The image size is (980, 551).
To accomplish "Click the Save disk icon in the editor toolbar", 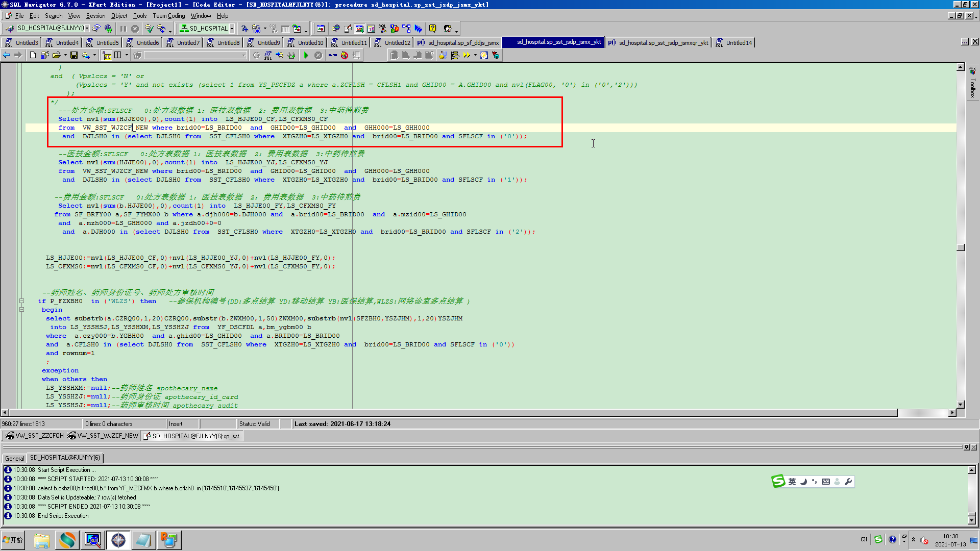I will click(x=74, y=55).
